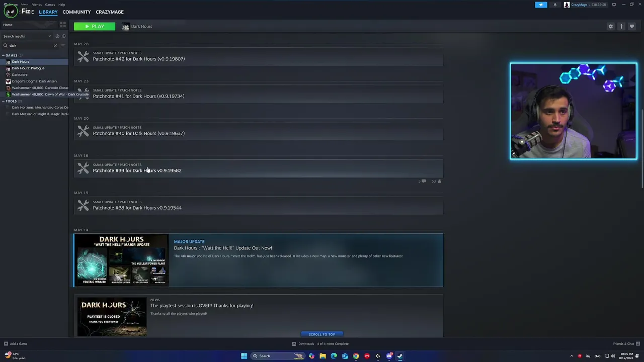Click the wrench icon beside Patchnote #38
The height and width of the screenshot is (362, 644).
83,206
